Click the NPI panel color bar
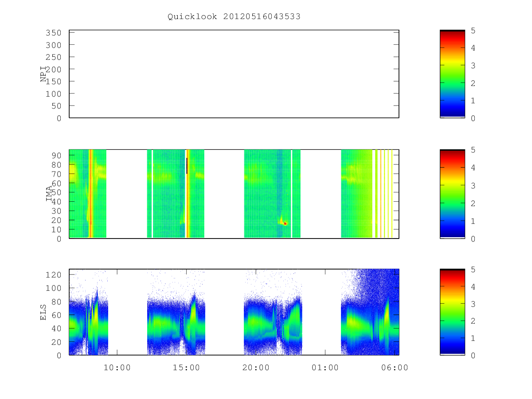The width and height of the screenshot is (532, 399). click(452, 74)
